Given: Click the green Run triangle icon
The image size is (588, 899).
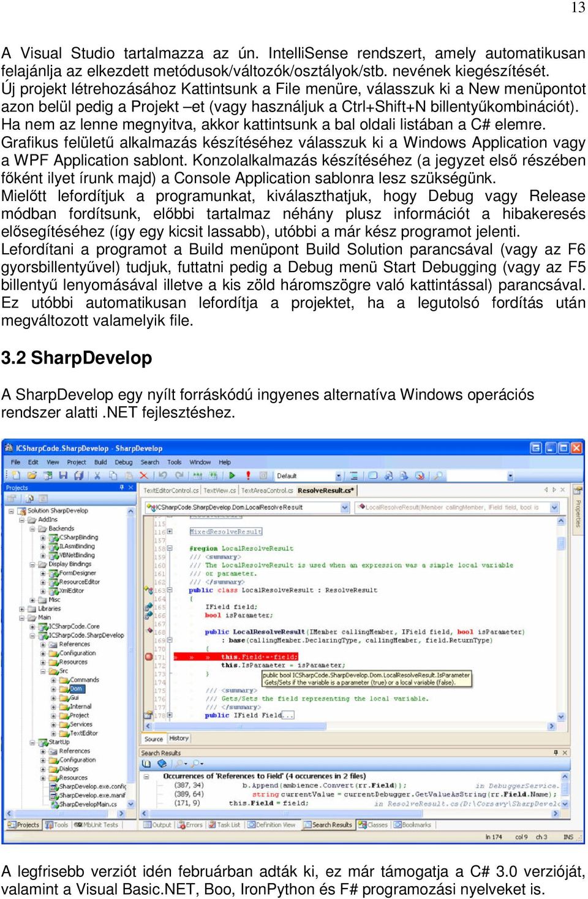Looking at the screenshot, I should click(232, 476).
